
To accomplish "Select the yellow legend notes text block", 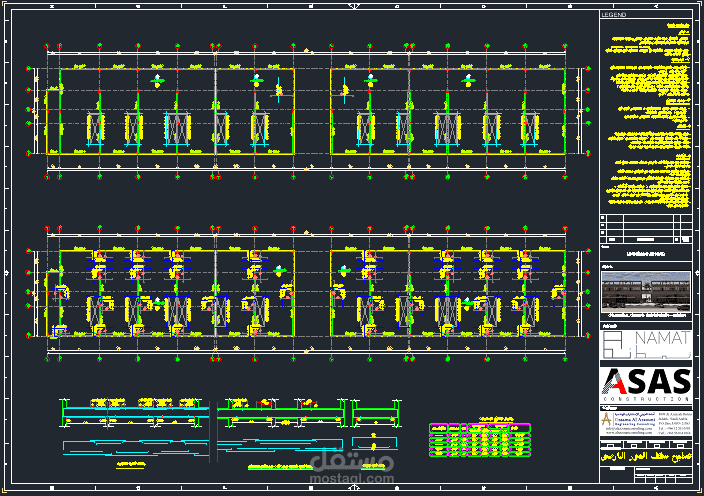I will click(649, 115).
